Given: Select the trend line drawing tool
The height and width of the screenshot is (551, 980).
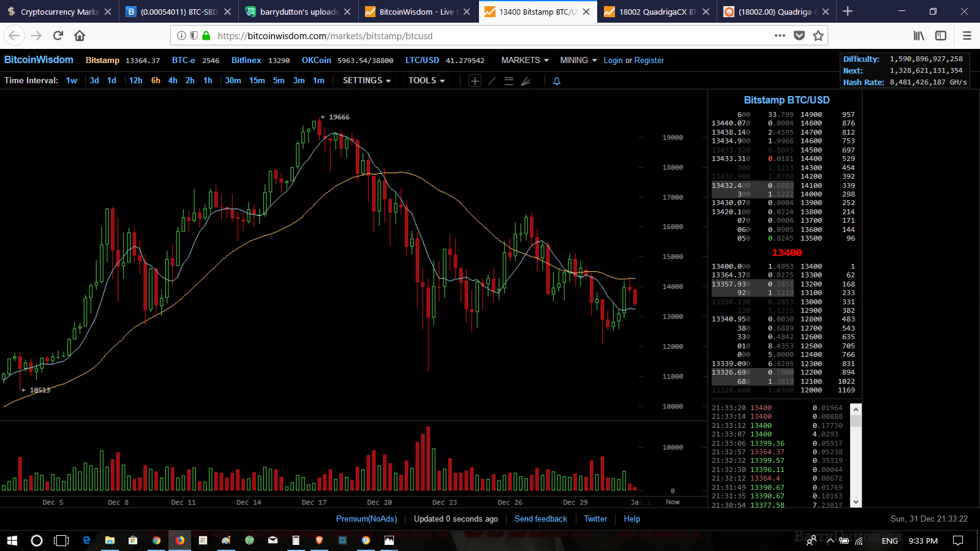Looking at the screenshot, I should click(x=492, y=81).
